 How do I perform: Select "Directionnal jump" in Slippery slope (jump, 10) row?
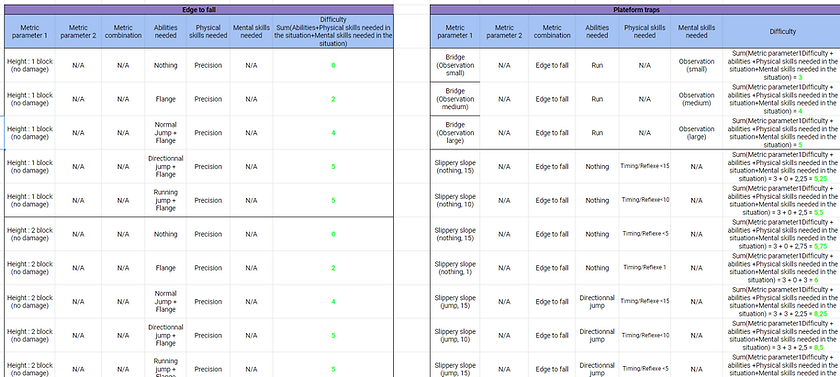[x=597, y=335]
